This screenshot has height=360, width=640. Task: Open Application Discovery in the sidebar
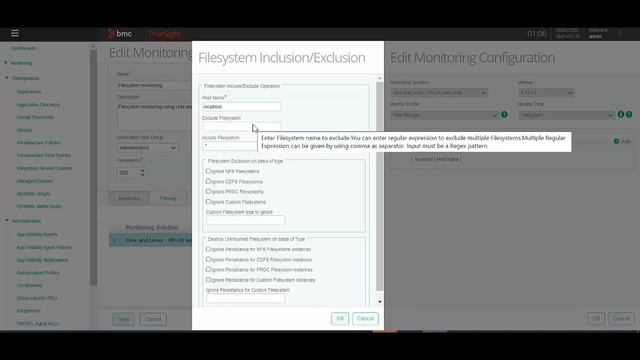point(38,105)
